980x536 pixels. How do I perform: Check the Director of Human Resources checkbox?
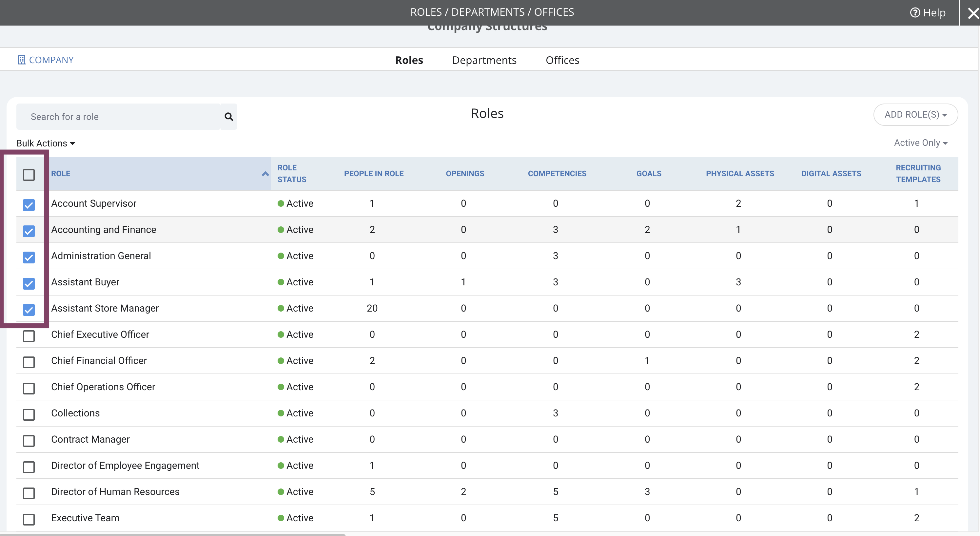(x=29, y=493)
